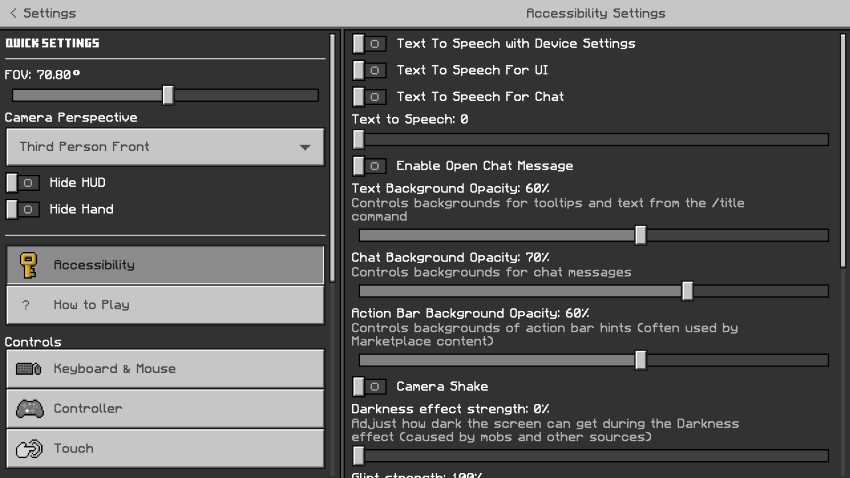Screen dimensions: 850x478
Task: Enable Text To Speech For Chat
Action: [x=369, y=97]
